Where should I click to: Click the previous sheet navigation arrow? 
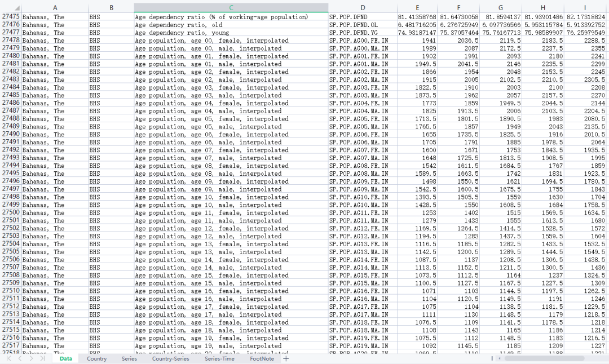pos(20,358)
